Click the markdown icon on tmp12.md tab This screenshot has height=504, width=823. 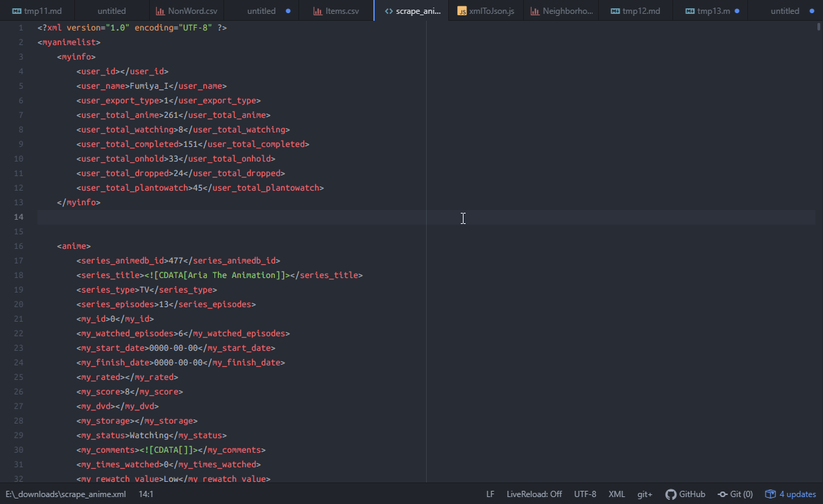(615, 11)
